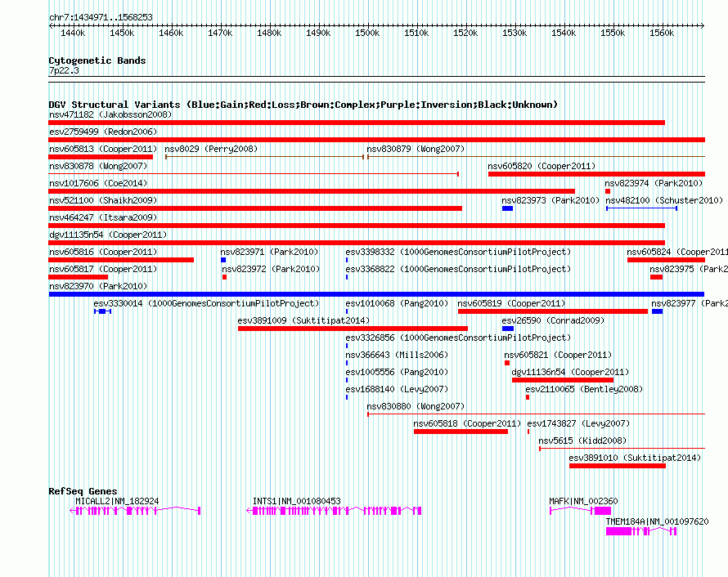Click the MAFK|NM_002360 gene model
The height and width of the screenshot is (577, 728).
point(581,511)
